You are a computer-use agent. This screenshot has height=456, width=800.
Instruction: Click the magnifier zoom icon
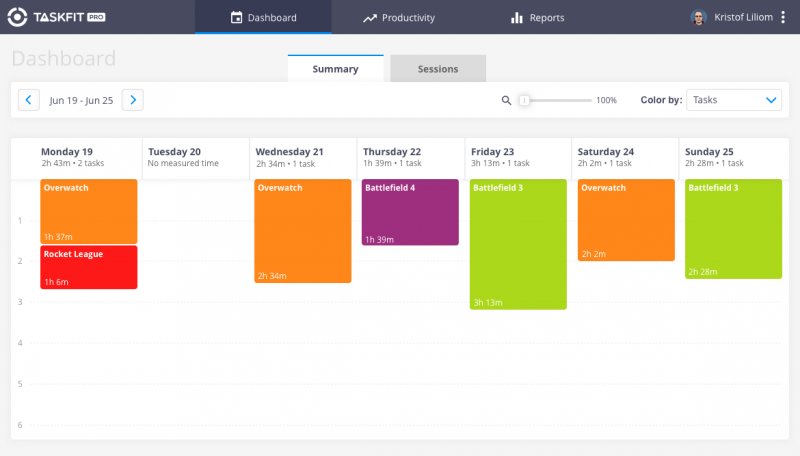pos(506,100)
